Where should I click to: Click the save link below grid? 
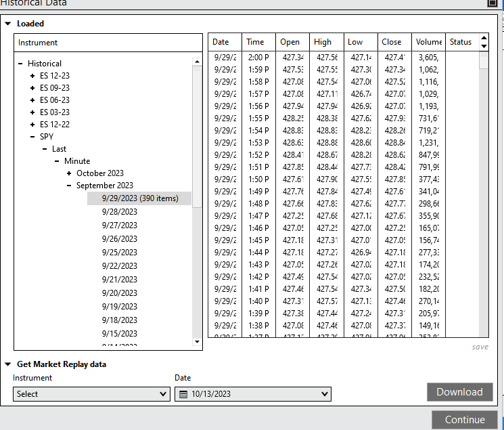point(480,347)
